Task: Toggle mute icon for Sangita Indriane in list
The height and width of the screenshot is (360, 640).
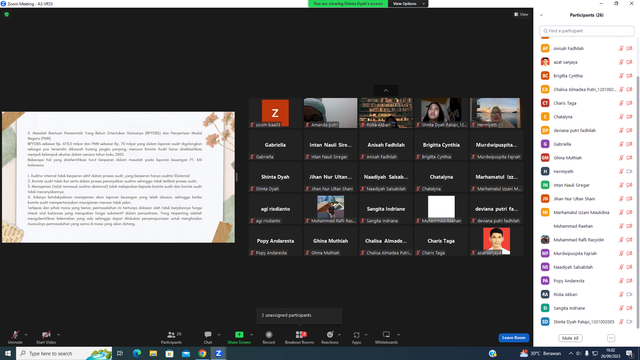Action: coord(621,308)
